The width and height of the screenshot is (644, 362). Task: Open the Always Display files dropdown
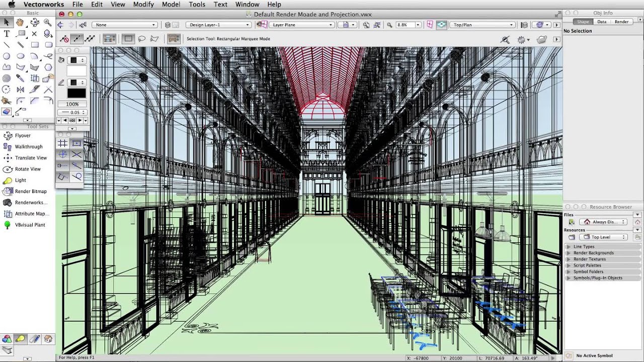click(x=603, y=222)
